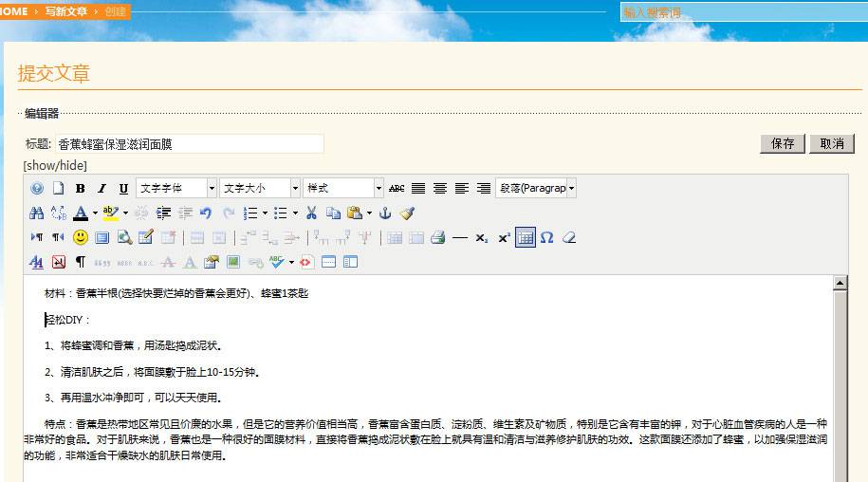Cut selection with the scissors icon

point(312,213)
